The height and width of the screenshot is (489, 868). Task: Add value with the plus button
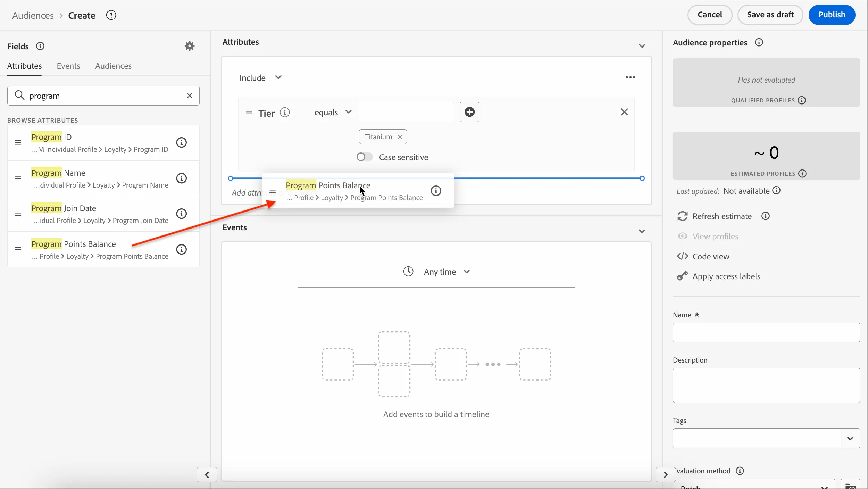tap(469, 112)
